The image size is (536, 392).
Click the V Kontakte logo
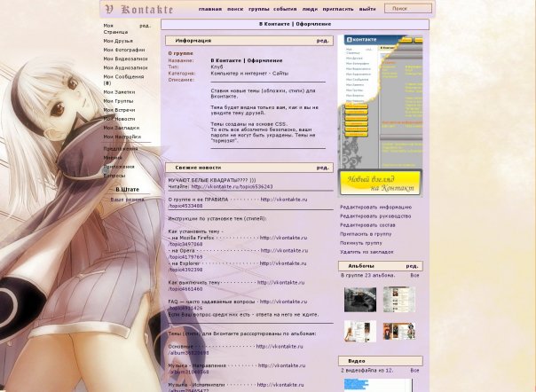click(138, 9)
